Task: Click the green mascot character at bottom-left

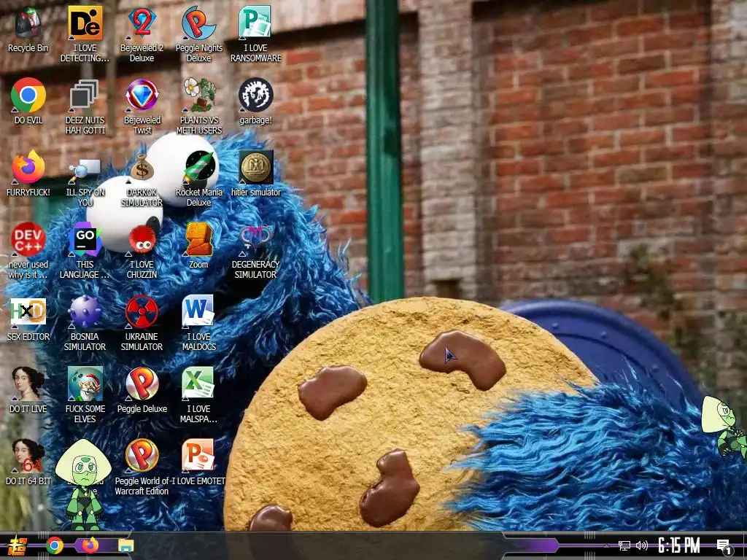Action: click(83, 485)
